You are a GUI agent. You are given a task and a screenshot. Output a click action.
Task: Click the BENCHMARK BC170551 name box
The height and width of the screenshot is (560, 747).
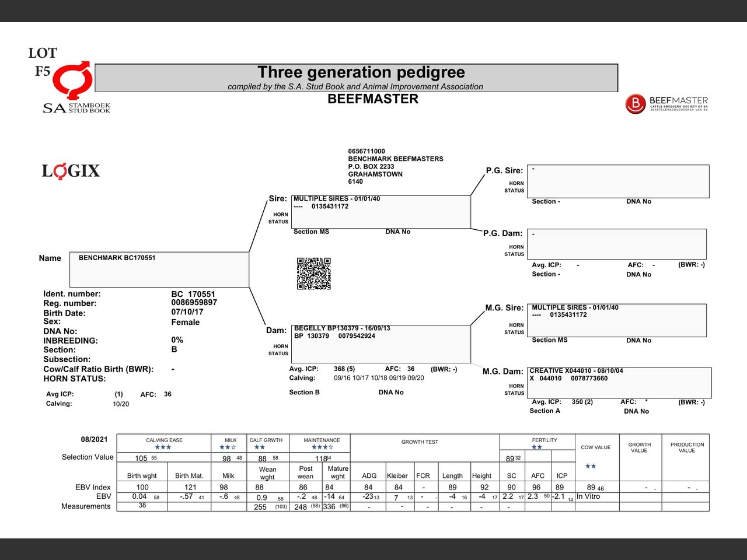coord(159,269)
